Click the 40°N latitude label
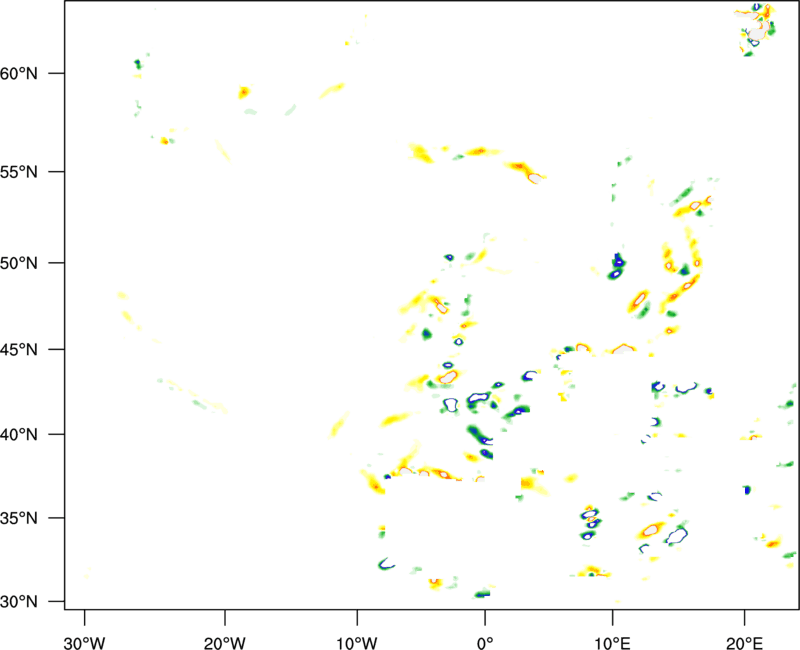Screen dimensions: 800x650 point(19,434)
